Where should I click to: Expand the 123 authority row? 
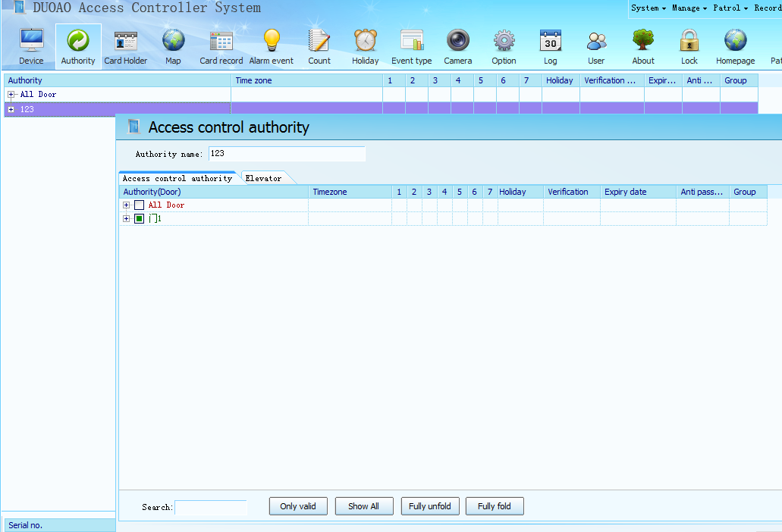point(11,109)
